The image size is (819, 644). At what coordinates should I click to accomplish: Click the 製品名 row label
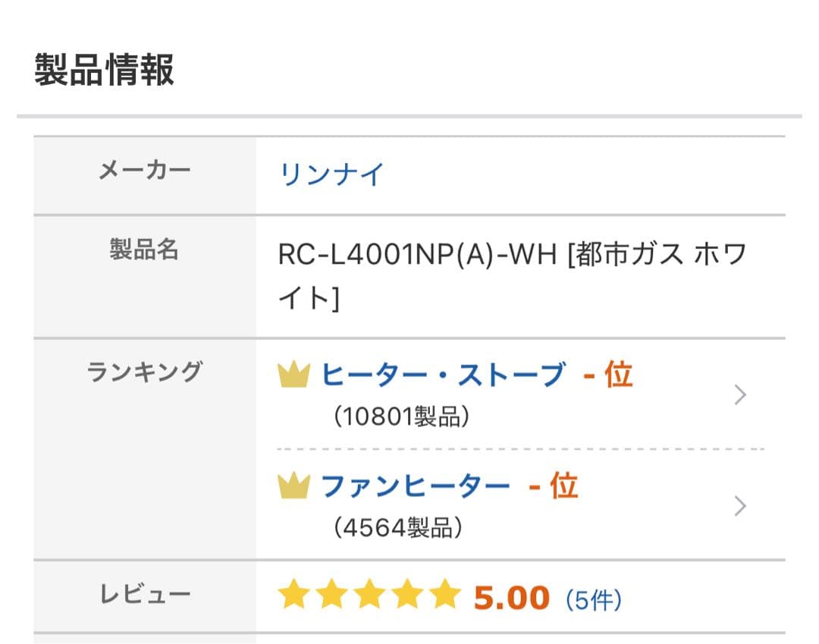point(144,250)
